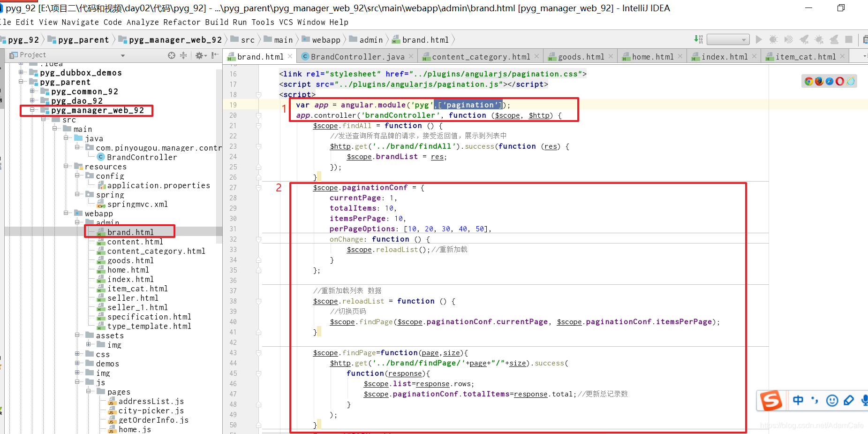Expand pyg_common_92 module node
The height and width of the screenshot is (434, 868).
tap(32, 91)
